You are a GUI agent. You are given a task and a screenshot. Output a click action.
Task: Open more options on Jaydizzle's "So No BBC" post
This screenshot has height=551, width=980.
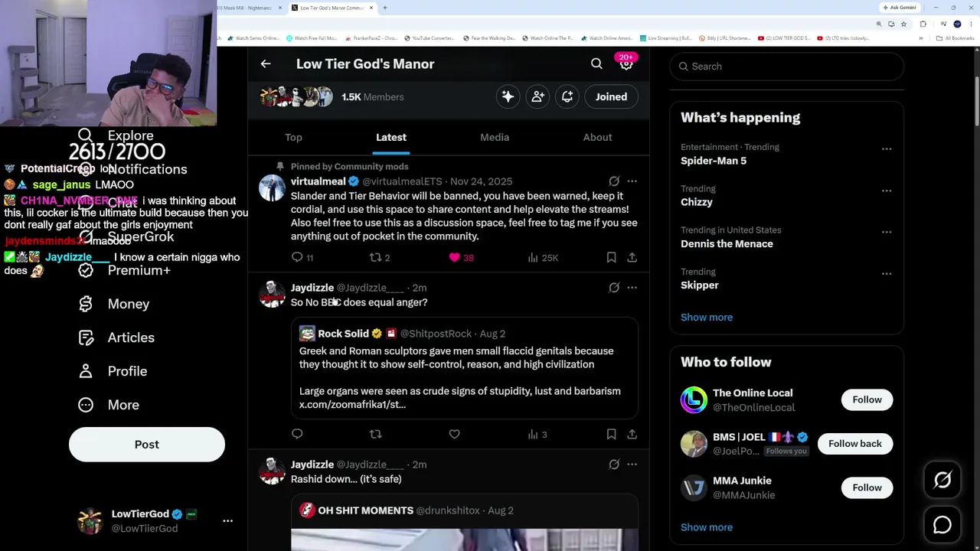pos(632,288)
